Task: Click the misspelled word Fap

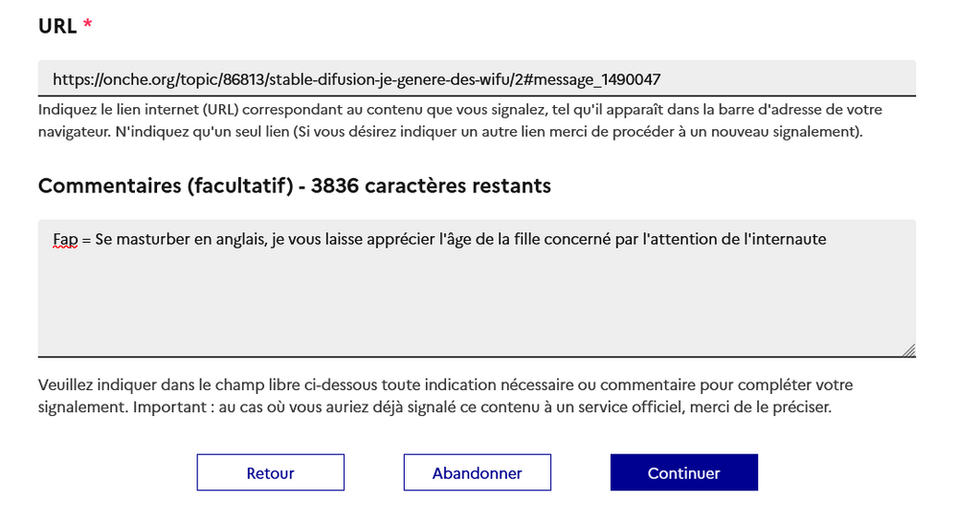Action: [65, 239]
